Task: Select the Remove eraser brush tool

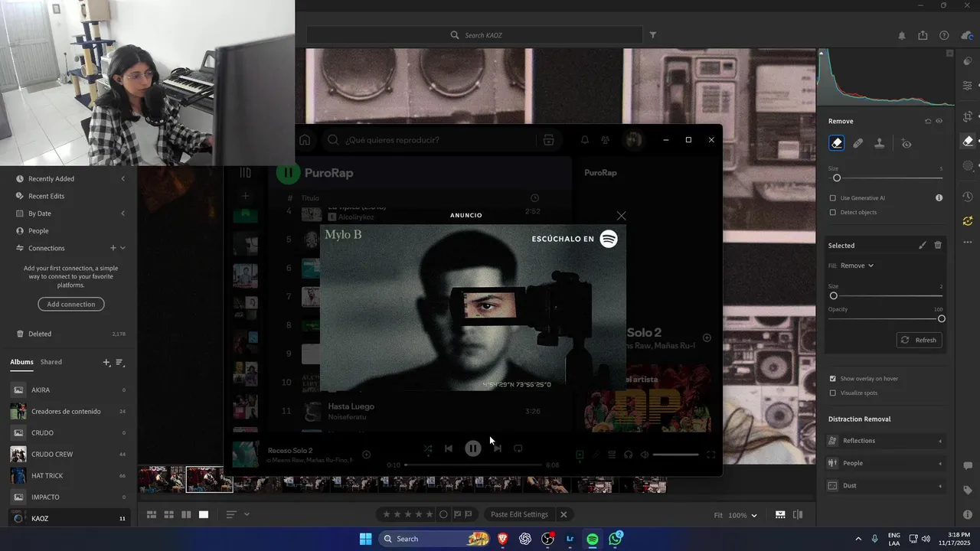Action: coord(837,143)
